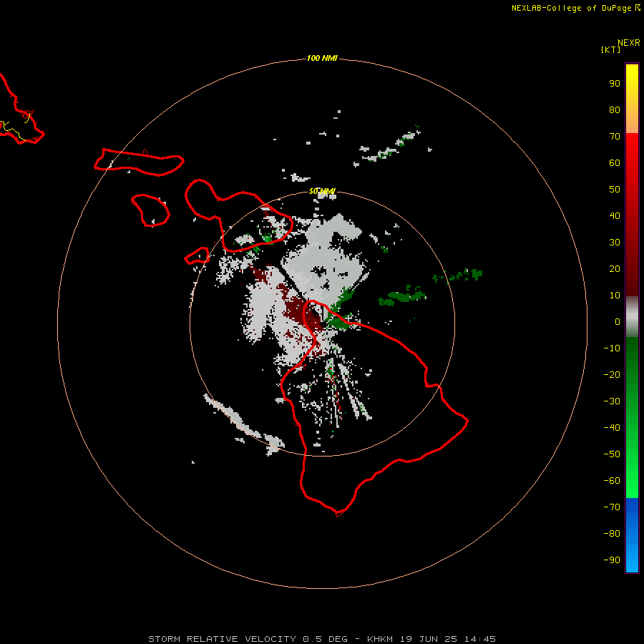Click the positive 80 knot scale label
The image size is (644, 644).
tap(615, 110)
